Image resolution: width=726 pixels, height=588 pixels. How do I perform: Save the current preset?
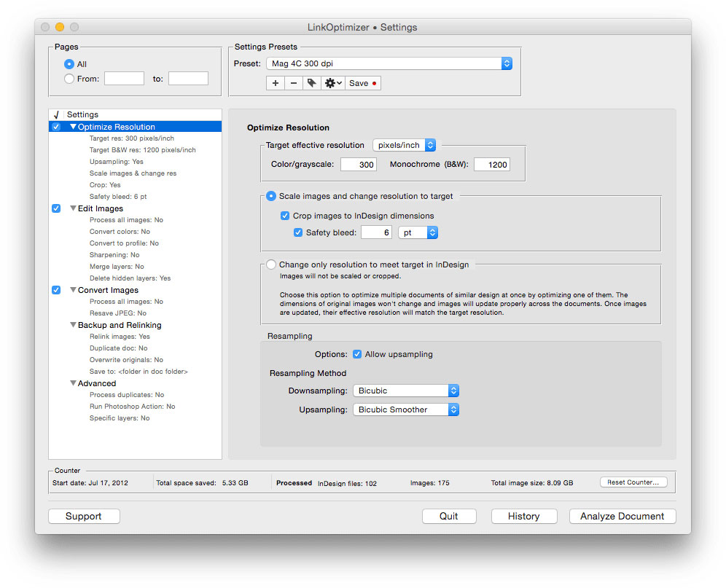coord(362,83)
